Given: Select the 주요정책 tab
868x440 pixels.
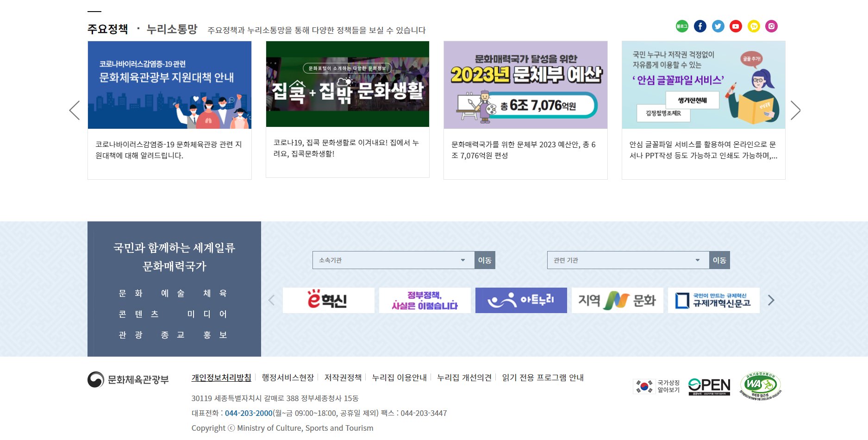Looking at the screenshot, I should 108,29.
